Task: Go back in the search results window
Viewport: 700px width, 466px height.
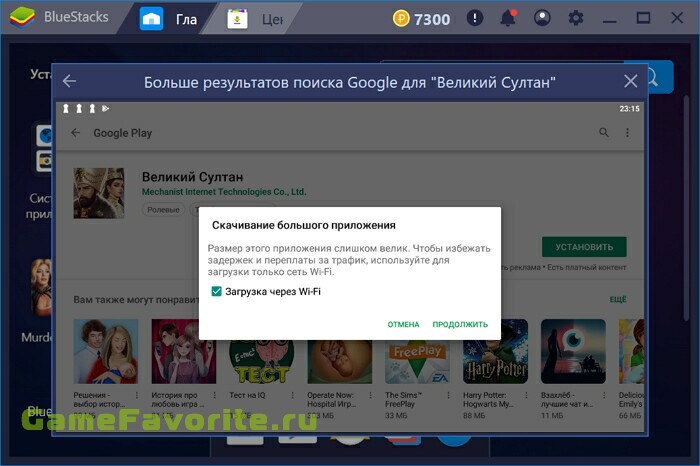Action: click(x=69, y=81)
